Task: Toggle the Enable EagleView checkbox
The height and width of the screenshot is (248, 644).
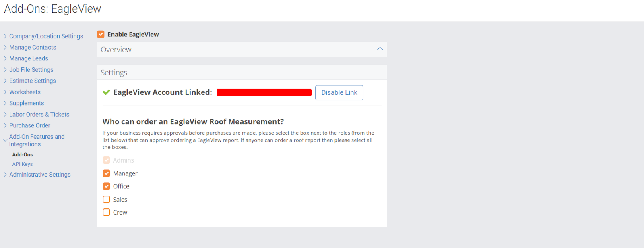Action: (101, 34)
